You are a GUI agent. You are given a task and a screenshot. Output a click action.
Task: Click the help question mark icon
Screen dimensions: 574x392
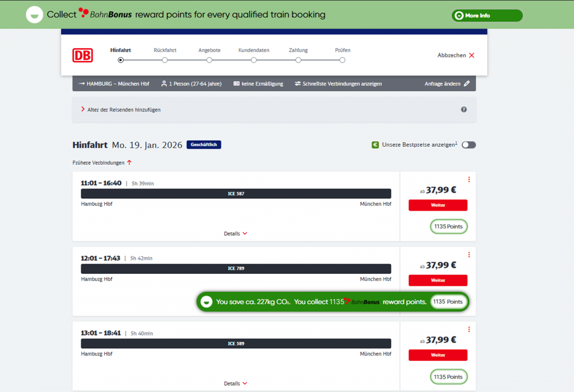[x=464, y=110]
